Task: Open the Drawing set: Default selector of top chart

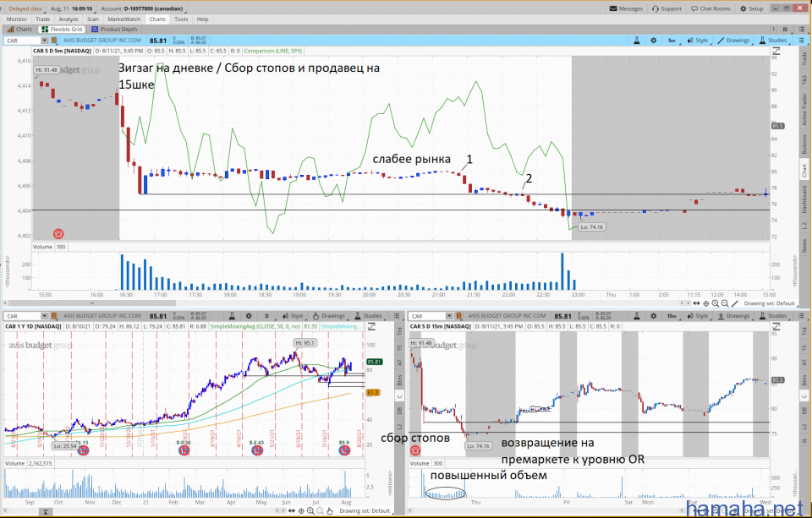Action: click(769, 303)
